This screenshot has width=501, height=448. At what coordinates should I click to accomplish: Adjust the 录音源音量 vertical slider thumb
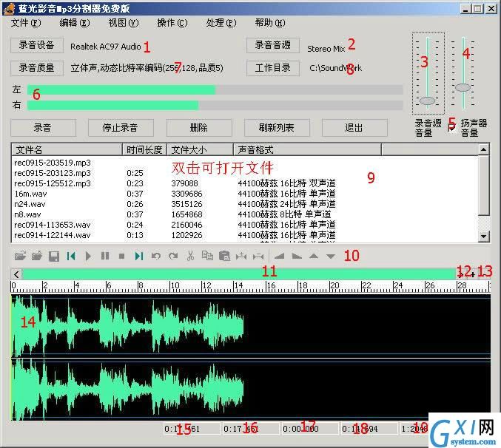427,101
